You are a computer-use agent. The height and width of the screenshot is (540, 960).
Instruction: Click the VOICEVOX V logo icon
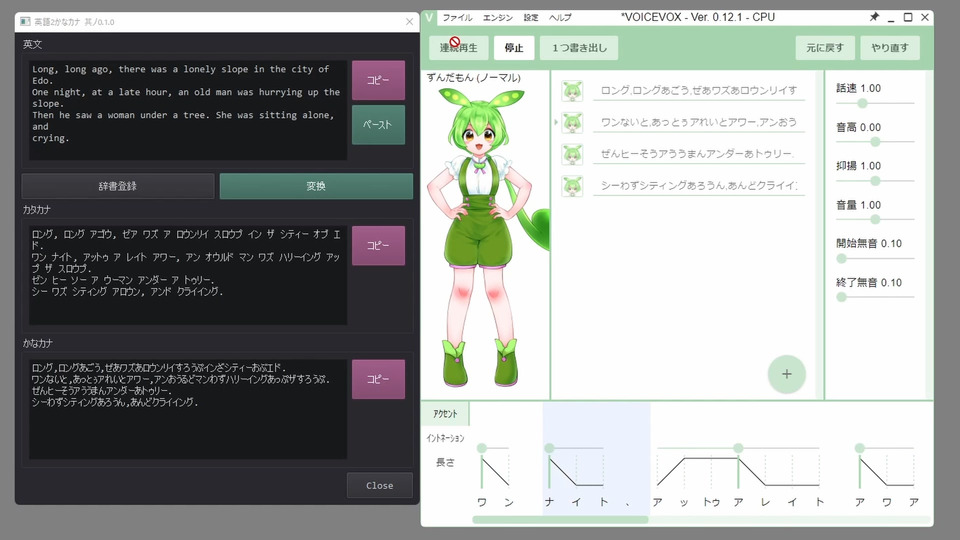pos(429,17)
